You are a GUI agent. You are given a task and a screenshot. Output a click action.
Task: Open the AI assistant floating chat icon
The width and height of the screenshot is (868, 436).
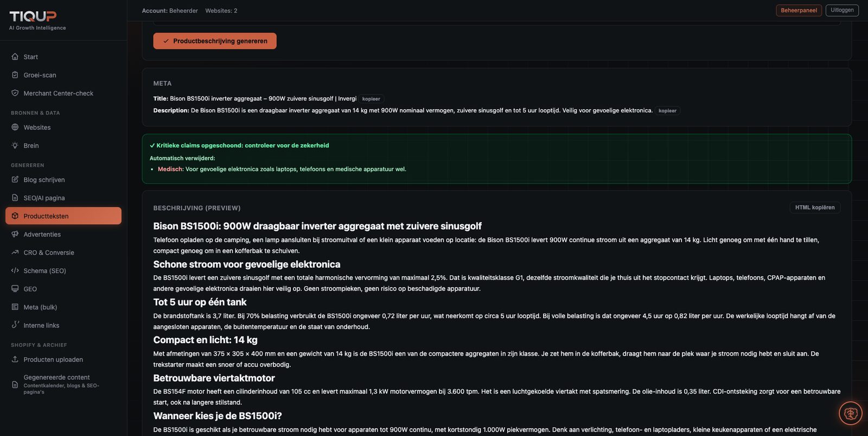click(x=850, y=414)
